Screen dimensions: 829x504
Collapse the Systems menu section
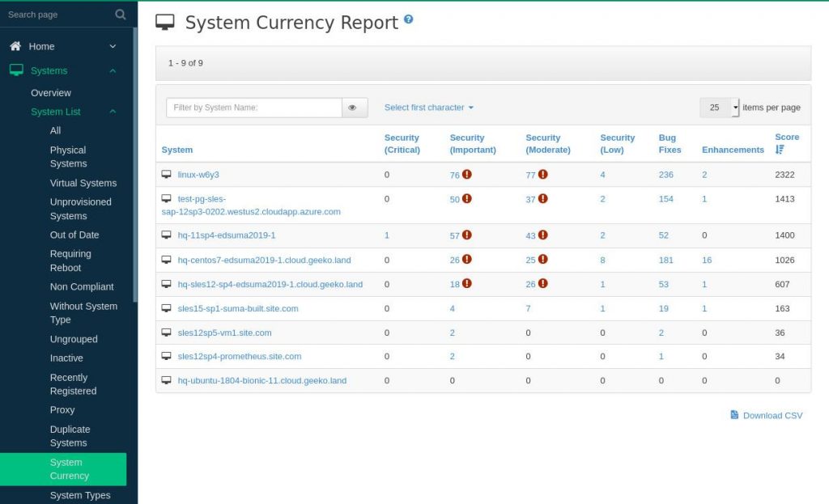[113, 70]
